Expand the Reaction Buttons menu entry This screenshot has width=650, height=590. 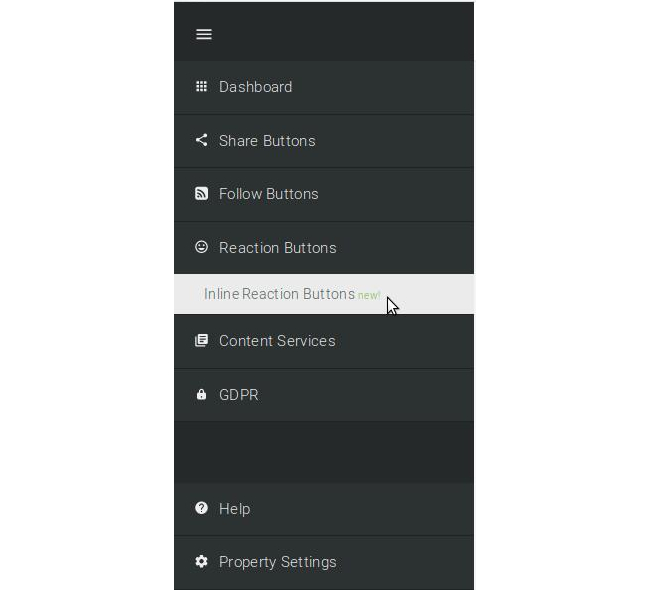tap(324, 248)
